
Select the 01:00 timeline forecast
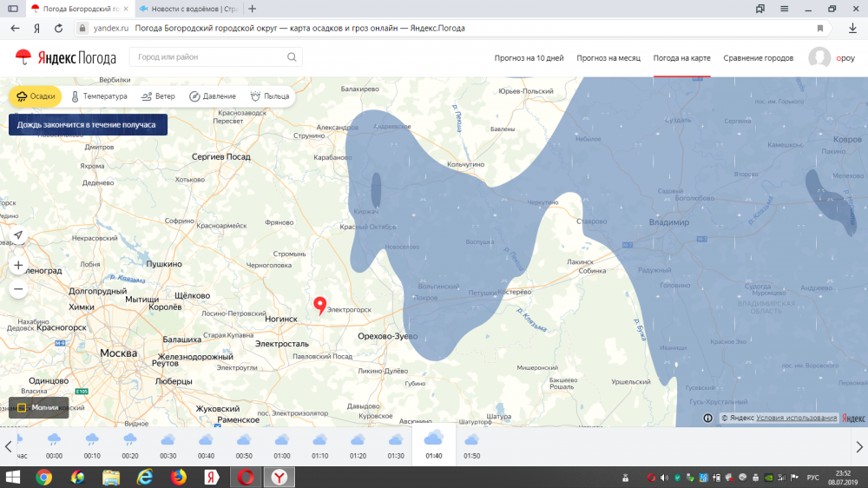(282, 445)
